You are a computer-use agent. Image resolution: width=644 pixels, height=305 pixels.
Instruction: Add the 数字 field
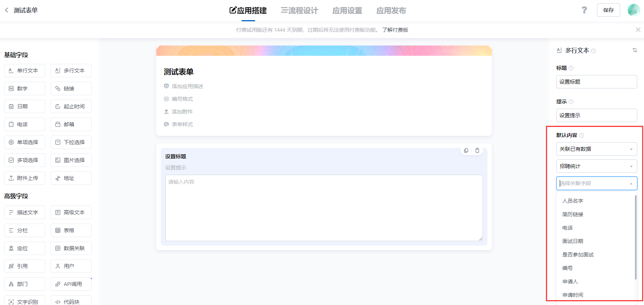point(25,88)
